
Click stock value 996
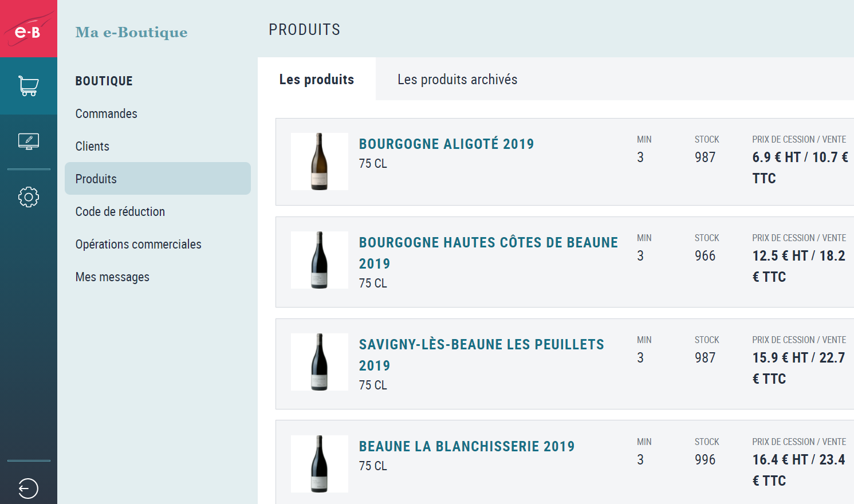705,460
